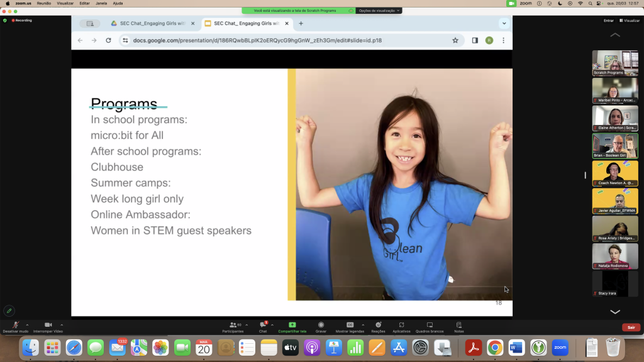The height and width of the screenshot is (362, 644).
Task: Open Quadros brancos whiteboards
Action: 430,327
